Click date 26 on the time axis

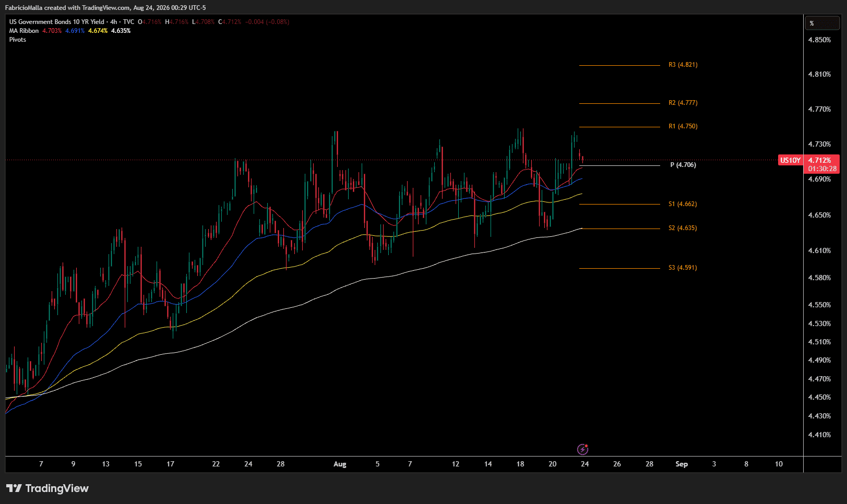(x=617, y=464)
